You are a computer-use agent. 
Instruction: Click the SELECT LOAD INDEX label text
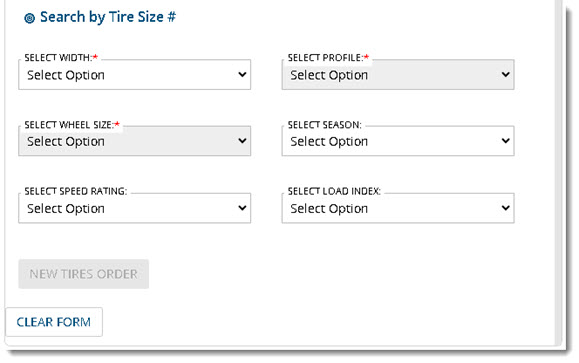pyautogui.click(x=334, y=191)
